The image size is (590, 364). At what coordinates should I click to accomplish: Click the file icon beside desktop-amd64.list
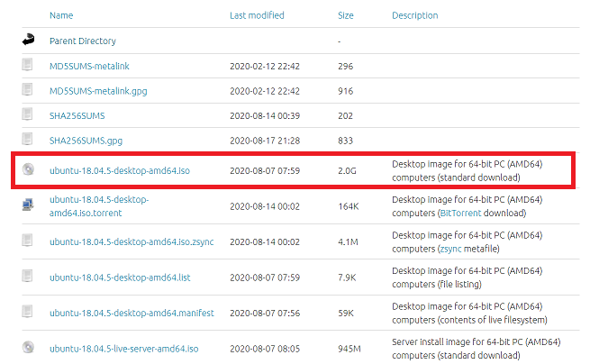tap(27, 276)
